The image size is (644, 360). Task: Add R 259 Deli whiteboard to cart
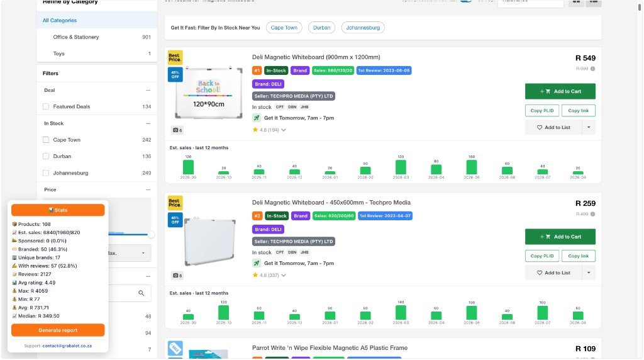(x=560, y=237)
